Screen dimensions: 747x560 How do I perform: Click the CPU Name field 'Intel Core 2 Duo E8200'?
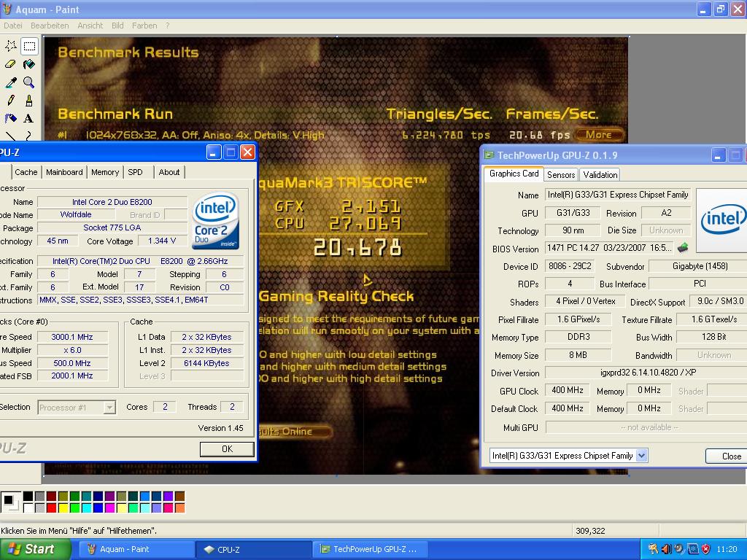[x=112, y=202]
